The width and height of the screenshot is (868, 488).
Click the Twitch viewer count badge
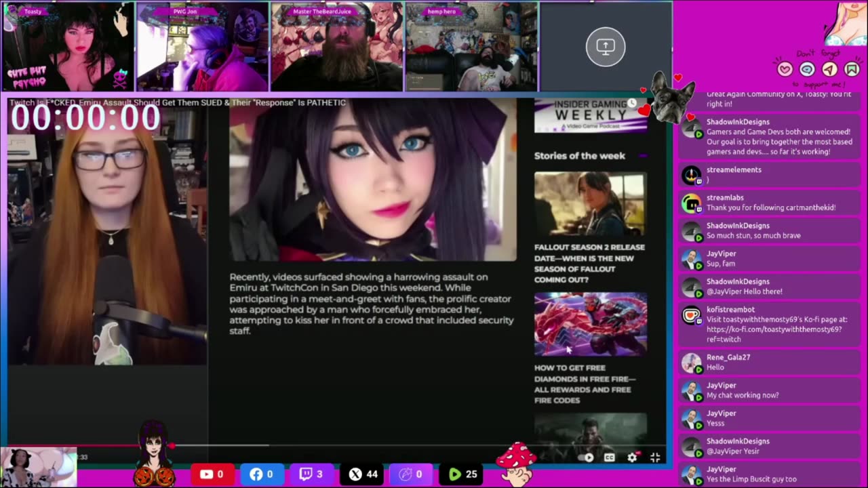[311, 474]
